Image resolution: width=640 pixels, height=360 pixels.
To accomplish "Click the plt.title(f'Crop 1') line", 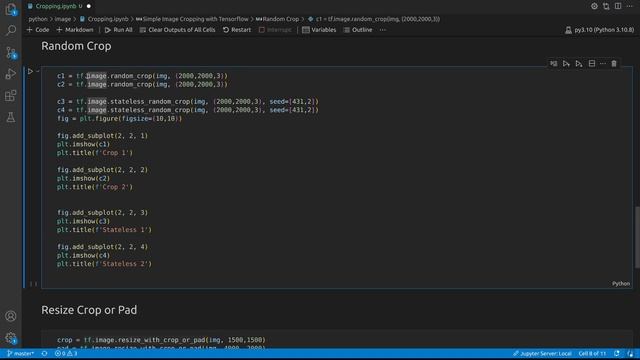I will coord(95,153).
